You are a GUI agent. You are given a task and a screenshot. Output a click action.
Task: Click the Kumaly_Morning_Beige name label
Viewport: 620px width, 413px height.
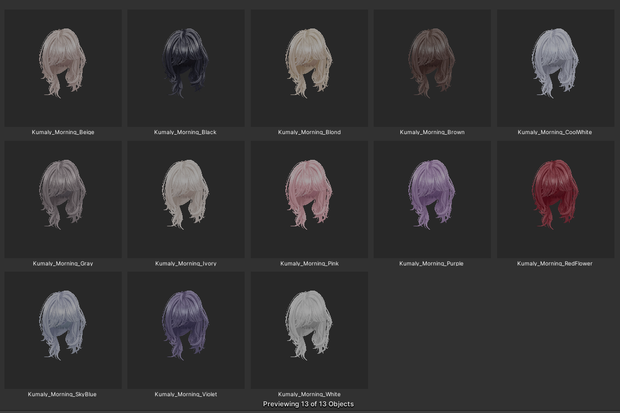pyautogui.click(x=63, y=132)
